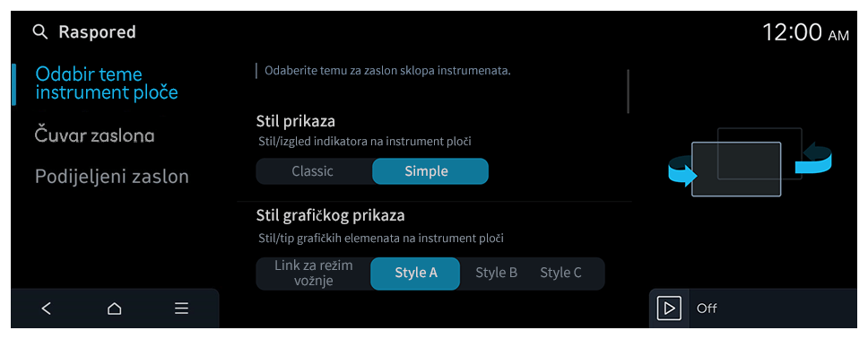
Task: Open the Čuvar zaslona menu item
Action: click(x=95, y=135)
